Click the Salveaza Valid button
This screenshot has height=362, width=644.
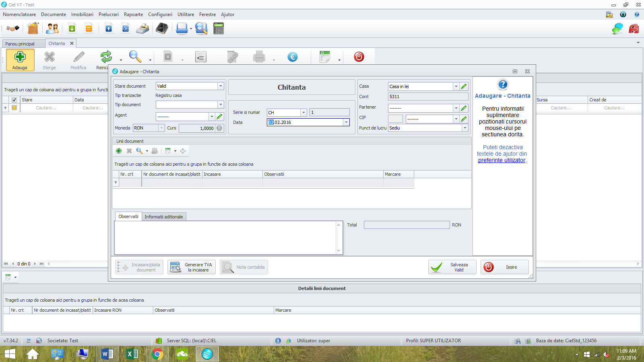[452, 267]
